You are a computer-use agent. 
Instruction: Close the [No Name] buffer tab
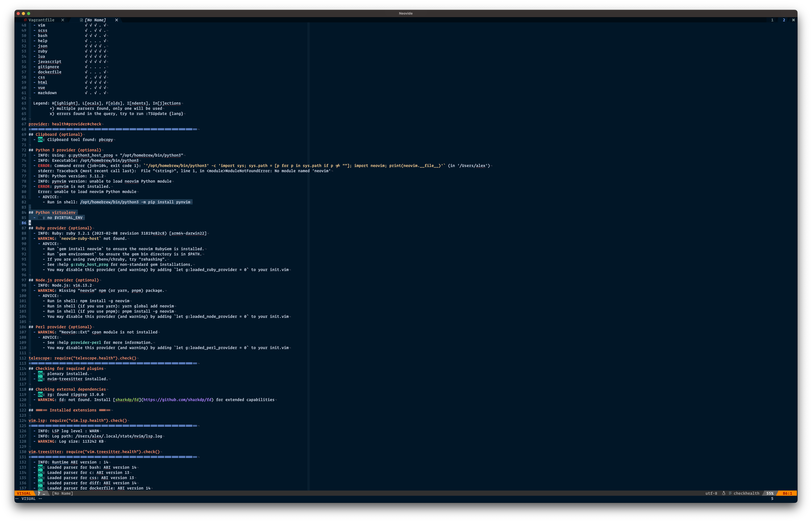(117, 20)
